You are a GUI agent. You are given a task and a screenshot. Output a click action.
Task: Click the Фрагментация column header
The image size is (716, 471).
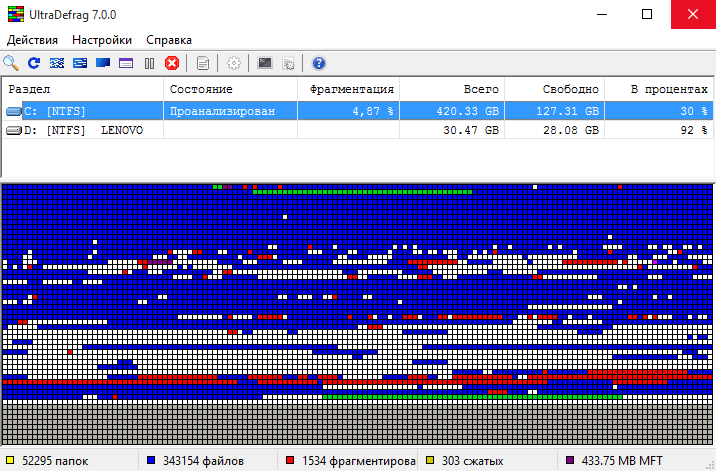348,89
